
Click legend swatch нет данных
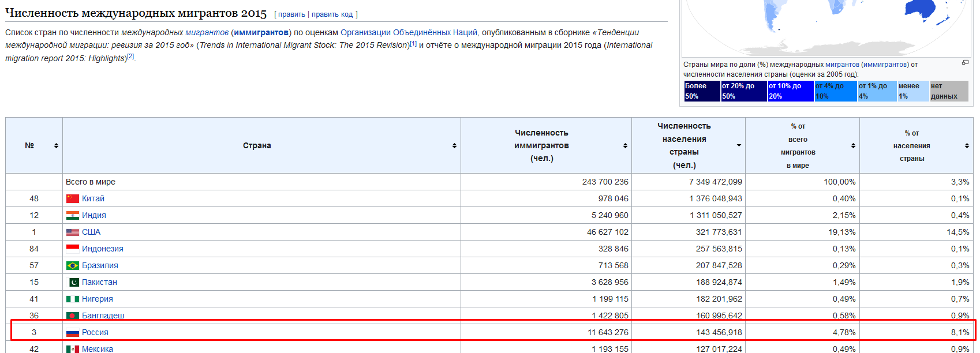[x=949, y=91]
